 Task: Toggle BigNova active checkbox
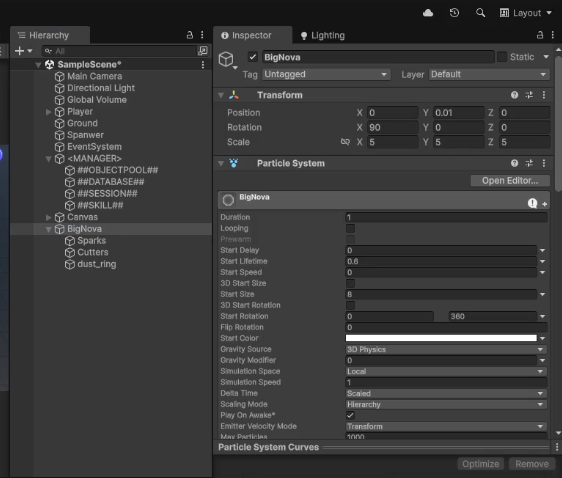(x=253, y=57)
